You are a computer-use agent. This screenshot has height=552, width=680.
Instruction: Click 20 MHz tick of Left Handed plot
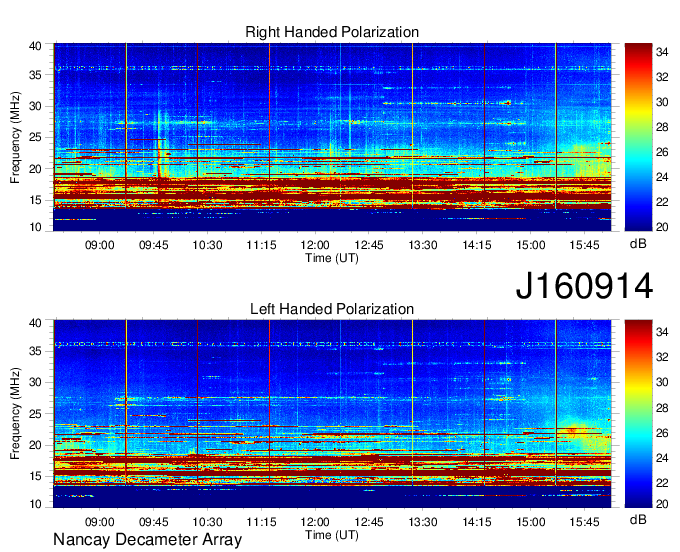click(35, 445)
